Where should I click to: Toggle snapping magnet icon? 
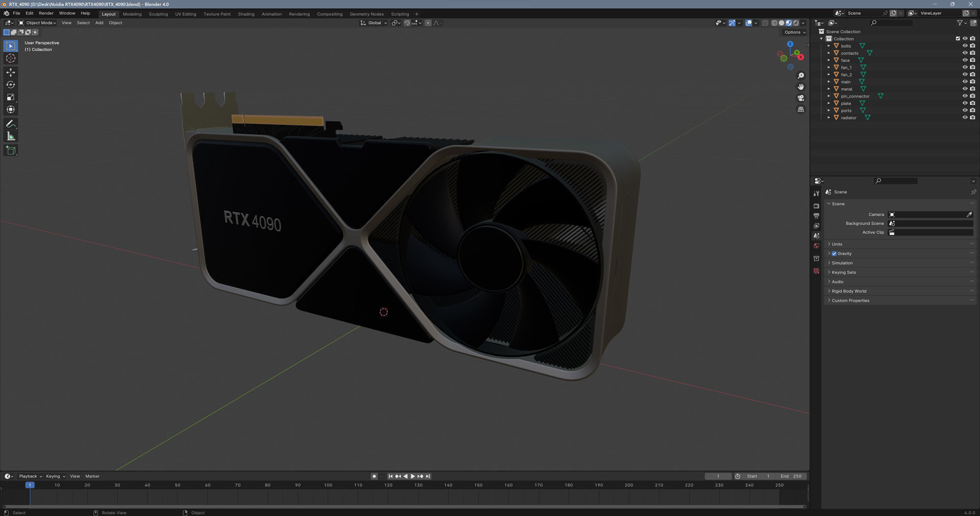click(407, 23)
